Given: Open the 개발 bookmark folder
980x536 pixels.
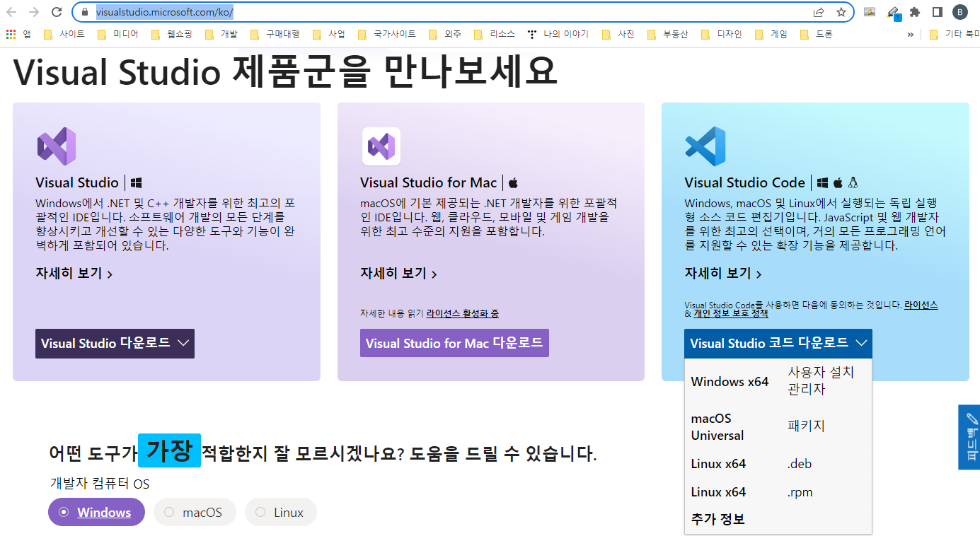Looking at the screenshot, I should tap(221, 34).
